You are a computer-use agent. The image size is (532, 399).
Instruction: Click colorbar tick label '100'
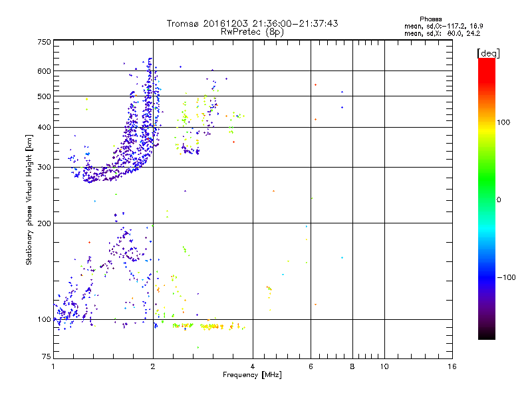(503, 122)
